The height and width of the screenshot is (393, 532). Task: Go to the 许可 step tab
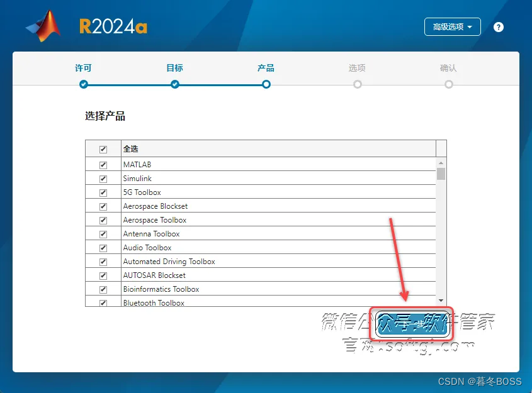(x=84, y=68)
